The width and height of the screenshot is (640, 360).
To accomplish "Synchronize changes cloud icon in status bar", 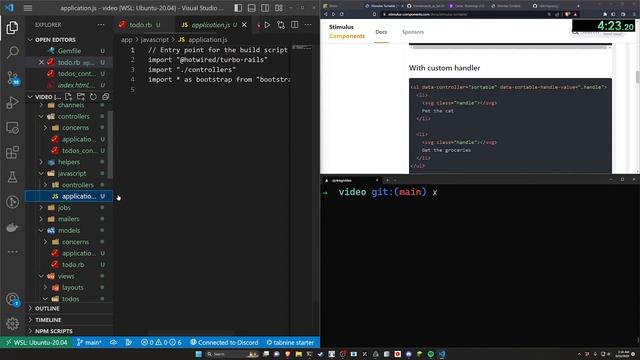I will 113,342.
